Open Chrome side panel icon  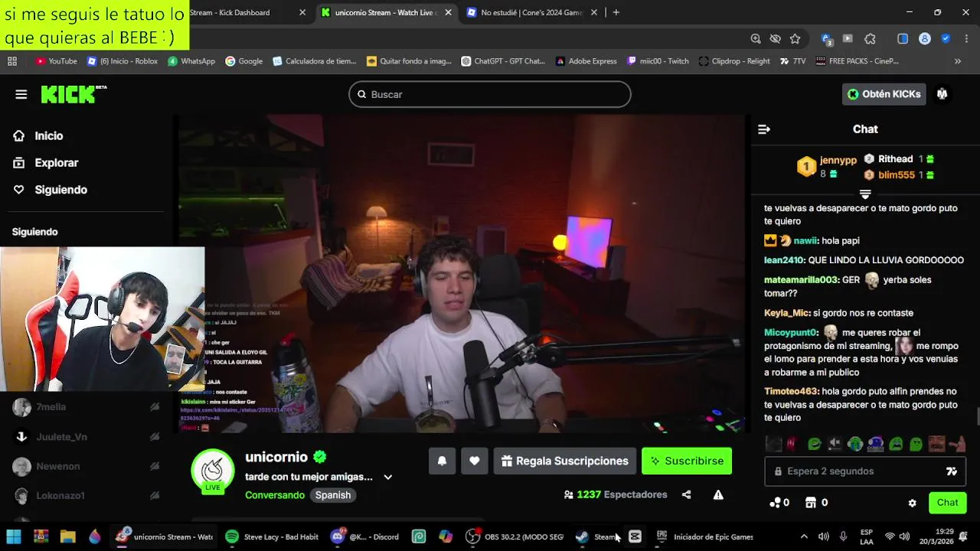903,39
